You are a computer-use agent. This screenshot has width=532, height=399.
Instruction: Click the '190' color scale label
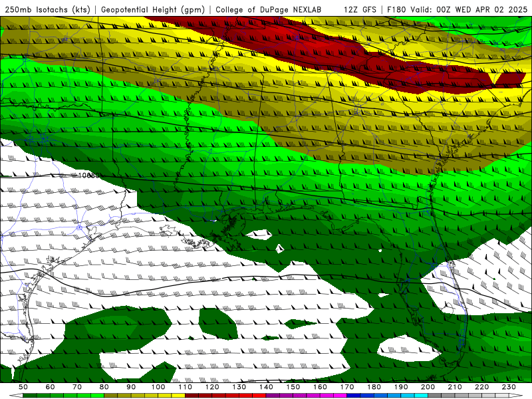tap(401, 387)
